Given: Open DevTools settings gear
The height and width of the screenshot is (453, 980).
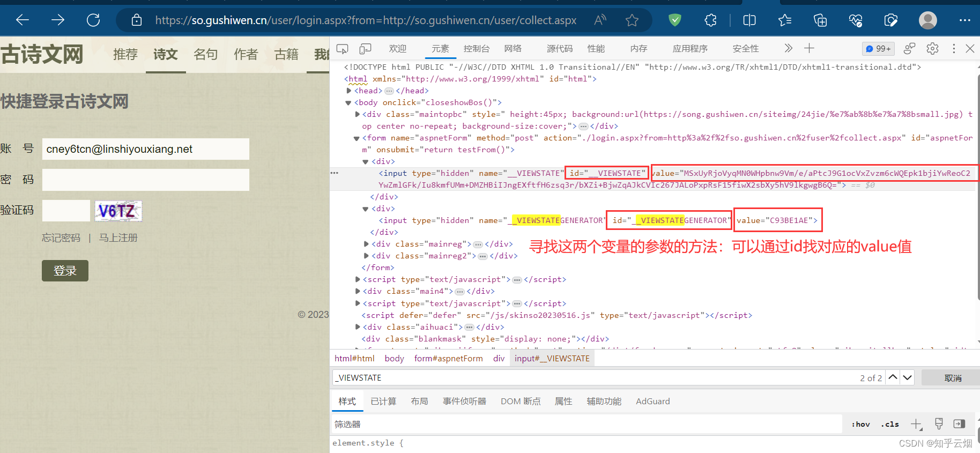Looking at the screenshot, I should coord(932,48).
